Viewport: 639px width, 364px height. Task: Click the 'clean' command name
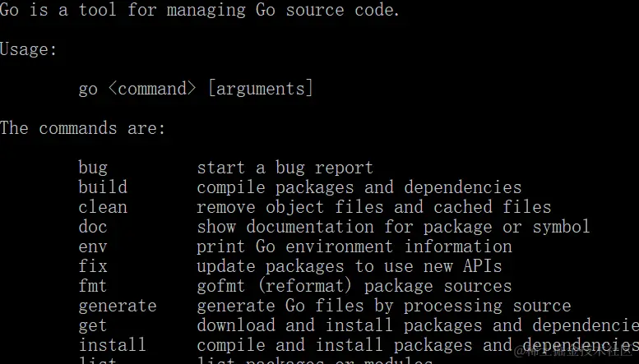[103, 207]
